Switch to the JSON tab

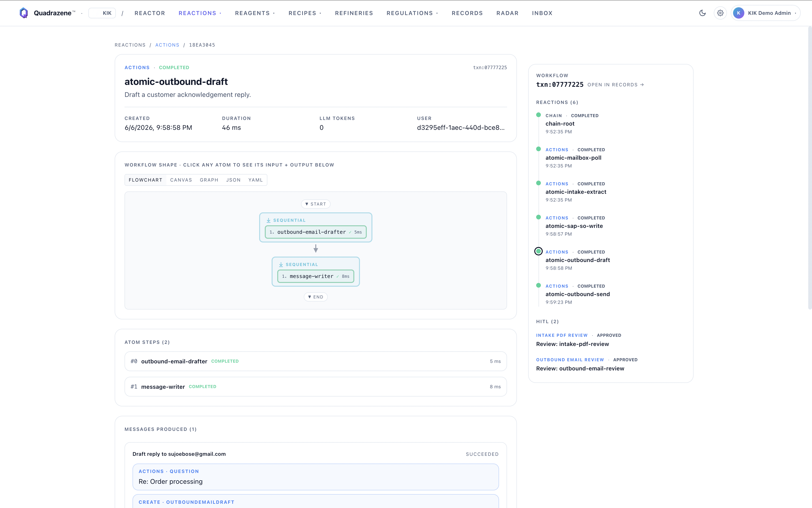point(233,180)
